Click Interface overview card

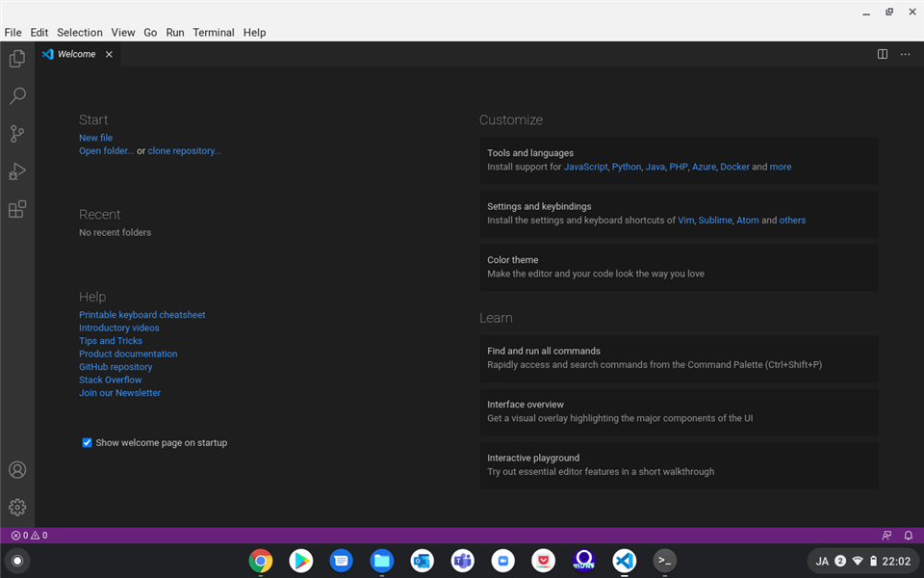pyautogui.click(x=679, y=411)
